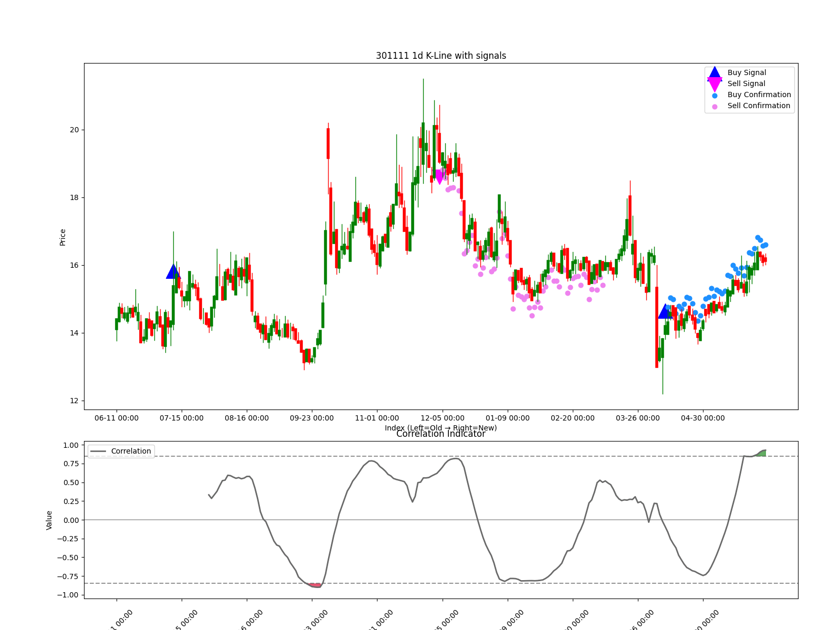The height and width of the screenshot is (630, 840).
Task: Click the correlation axis tick 0.75
Action: point(70,464)
